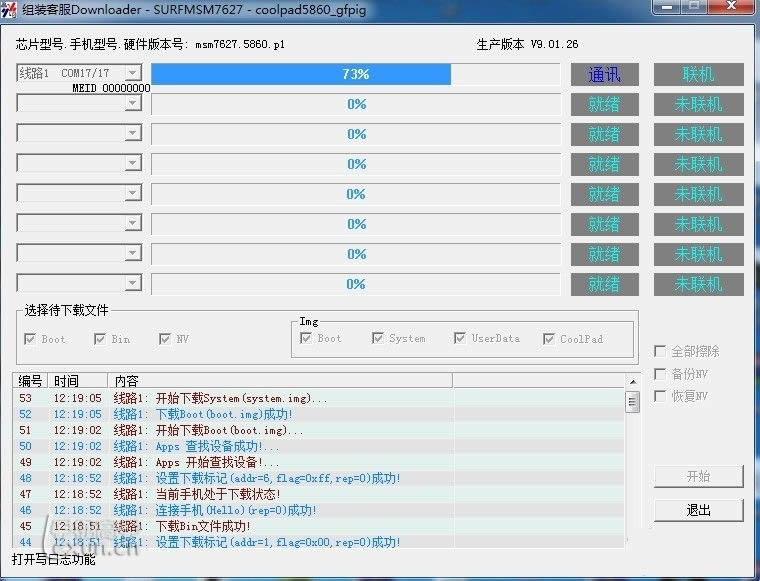
Task: Sort log by 时间 column header
Action: pos(78,381)
